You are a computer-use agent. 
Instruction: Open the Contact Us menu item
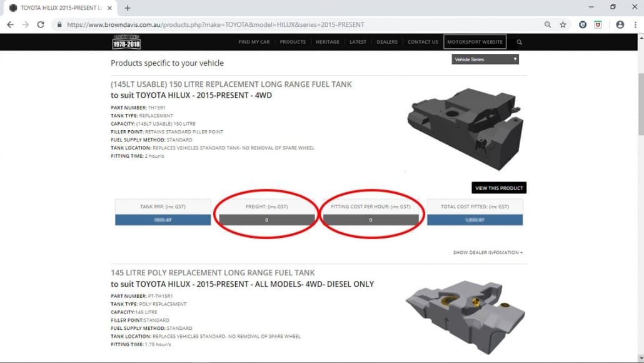pos(423,42)
